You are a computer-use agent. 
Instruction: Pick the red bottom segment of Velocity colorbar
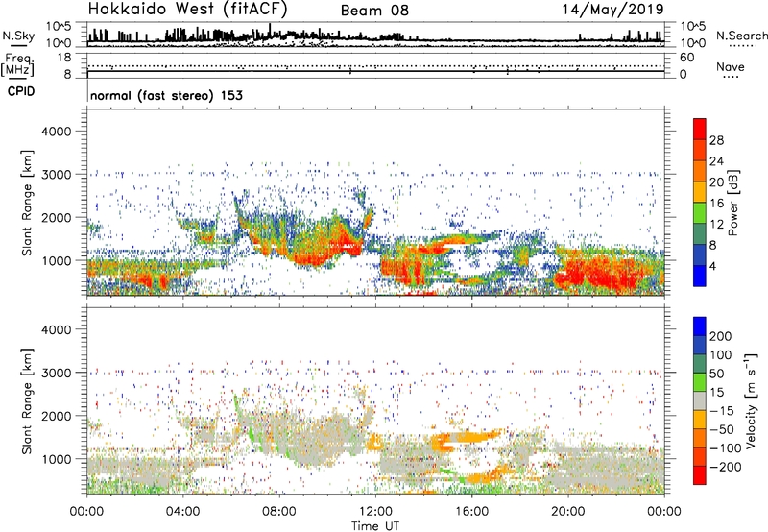coord(700,475)
